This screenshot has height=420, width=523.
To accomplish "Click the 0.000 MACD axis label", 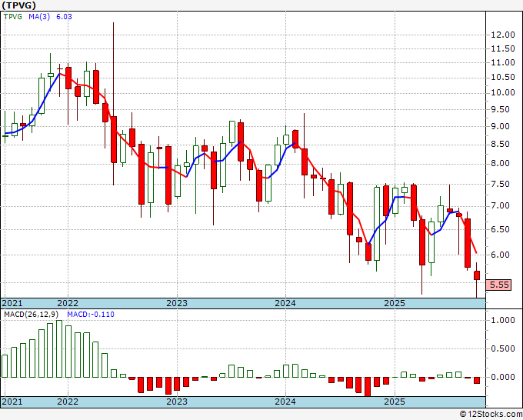I will [503, 377].
